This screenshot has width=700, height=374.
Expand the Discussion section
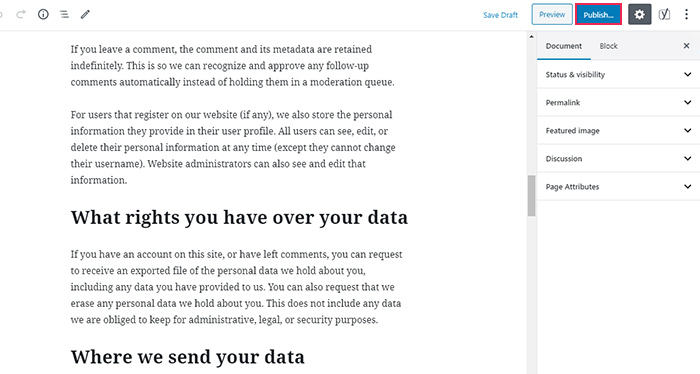pyautogui.click(x=618, y=159)
